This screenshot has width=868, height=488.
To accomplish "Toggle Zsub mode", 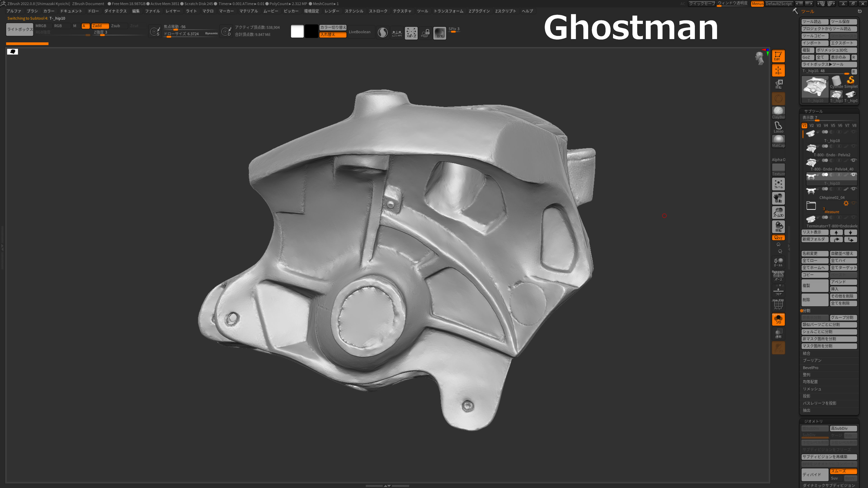I will pos(115,26).
